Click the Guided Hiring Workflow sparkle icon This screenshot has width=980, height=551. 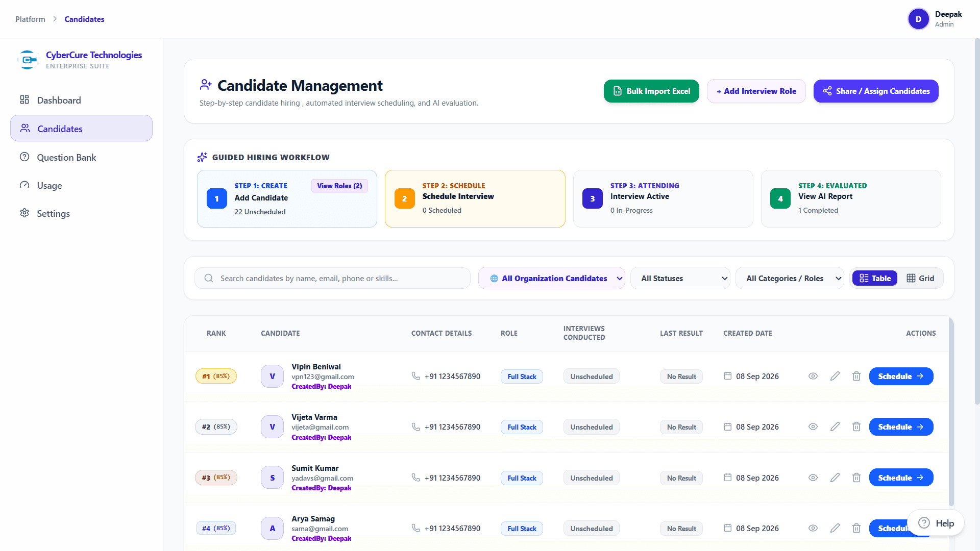coord(202,157)
